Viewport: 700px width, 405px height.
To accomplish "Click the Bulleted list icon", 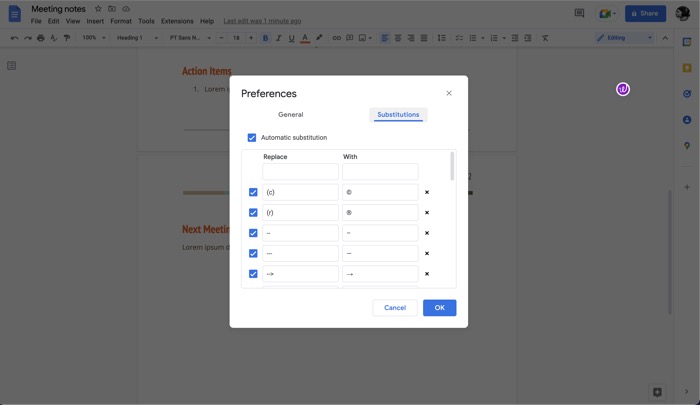I will point(472,38).
